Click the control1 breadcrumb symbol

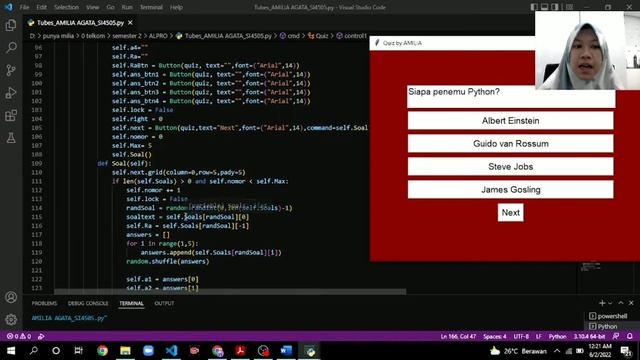pos(351,36)
